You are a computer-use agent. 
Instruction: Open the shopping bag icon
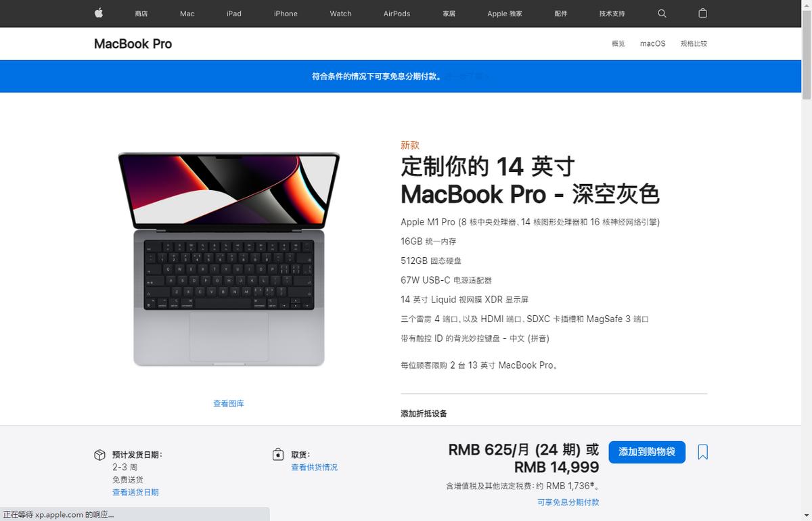702,13
